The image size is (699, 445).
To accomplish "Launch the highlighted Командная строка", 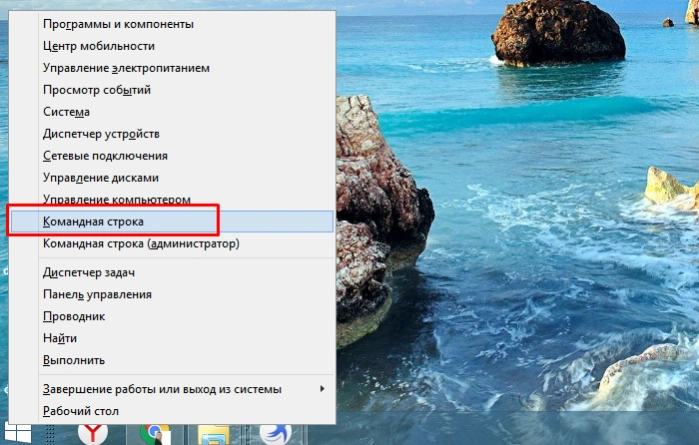I will [x=172, y=222].
